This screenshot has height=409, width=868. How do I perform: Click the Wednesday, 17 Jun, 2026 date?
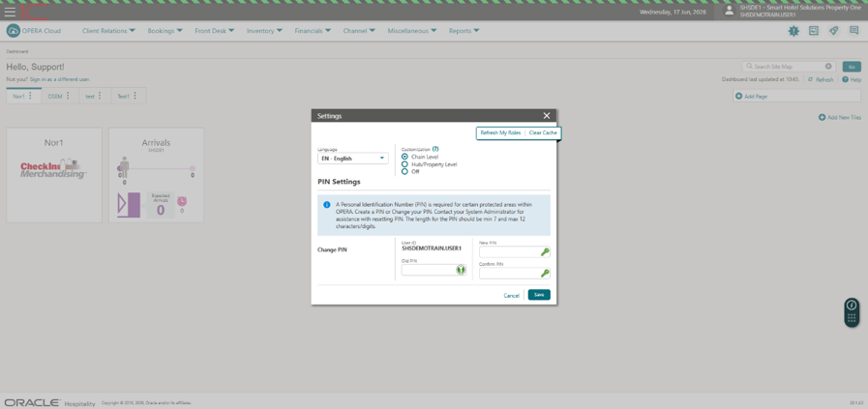click(x=673, y=12)
